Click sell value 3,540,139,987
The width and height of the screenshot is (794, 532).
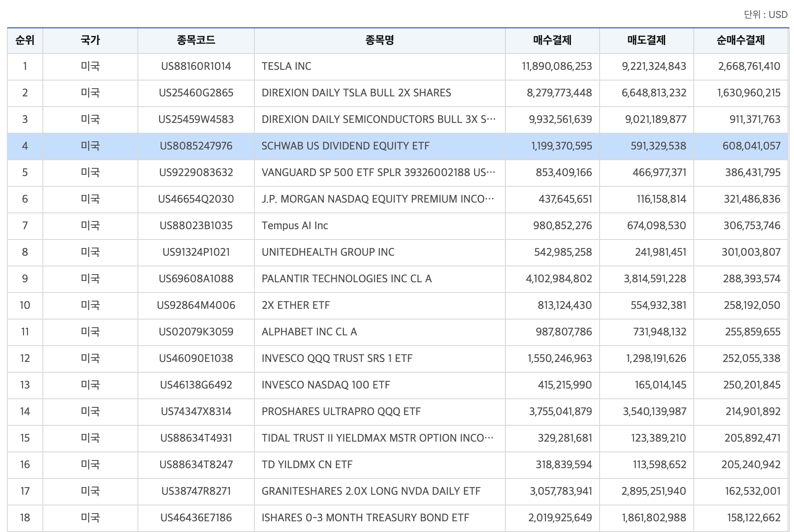click(x=654, y=412)
